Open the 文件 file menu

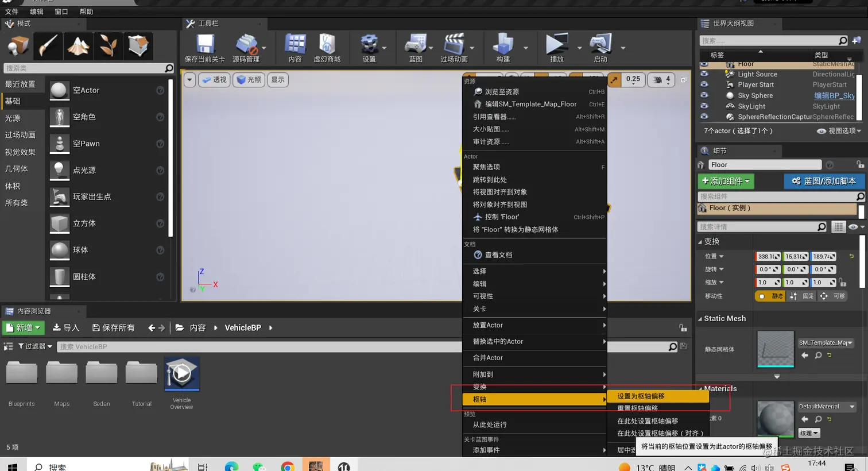pos(11,11)
